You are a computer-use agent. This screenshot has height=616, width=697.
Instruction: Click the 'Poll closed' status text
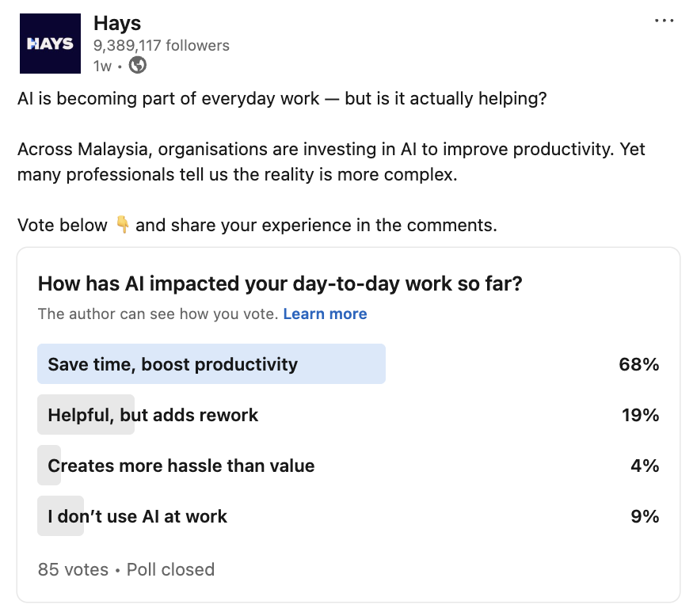[x=170, y=569]
